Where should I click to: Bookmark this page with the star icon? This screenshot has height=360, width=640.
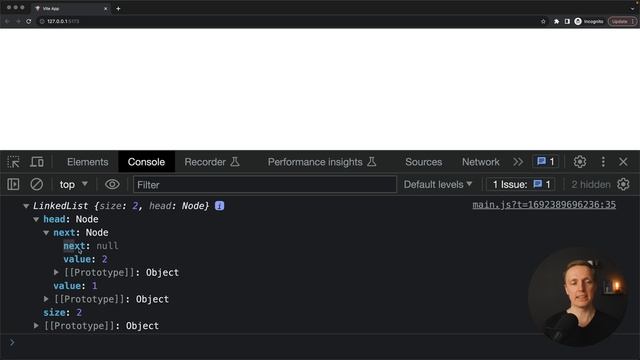click(x=543, y=21)
